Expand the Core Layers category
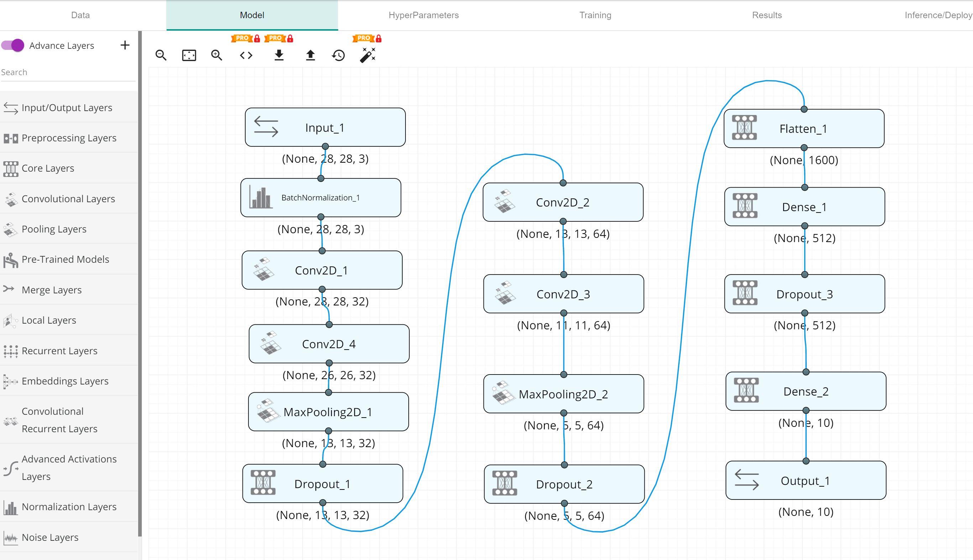The height and width of the screenshot is (560, 973). [x=48, y=168]
